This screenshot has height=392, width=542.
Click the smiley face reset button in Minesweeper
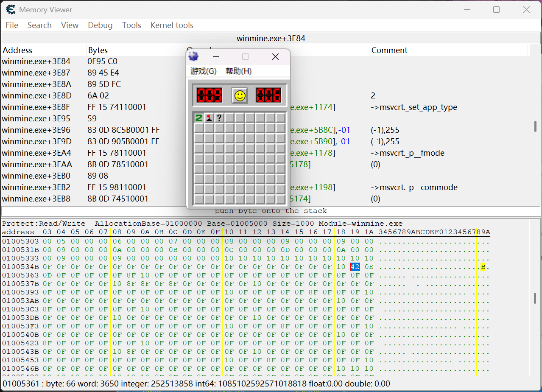point(240,95)
